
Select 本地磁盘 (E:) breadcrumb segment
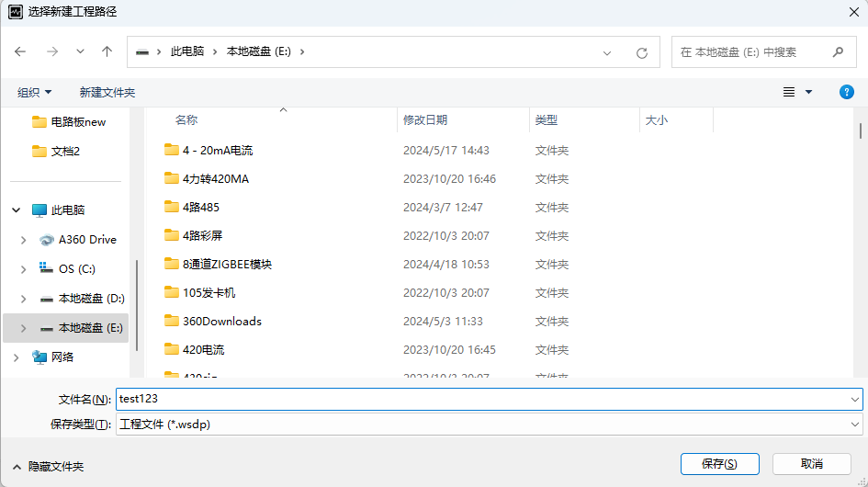tap(259, 51)
